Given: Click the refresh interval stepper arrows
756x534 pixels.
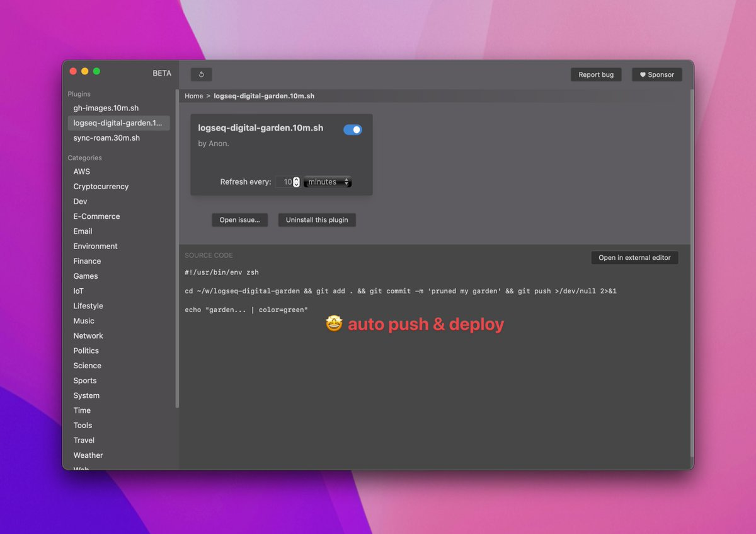Looking at the screenshot, I should (296, 182).
